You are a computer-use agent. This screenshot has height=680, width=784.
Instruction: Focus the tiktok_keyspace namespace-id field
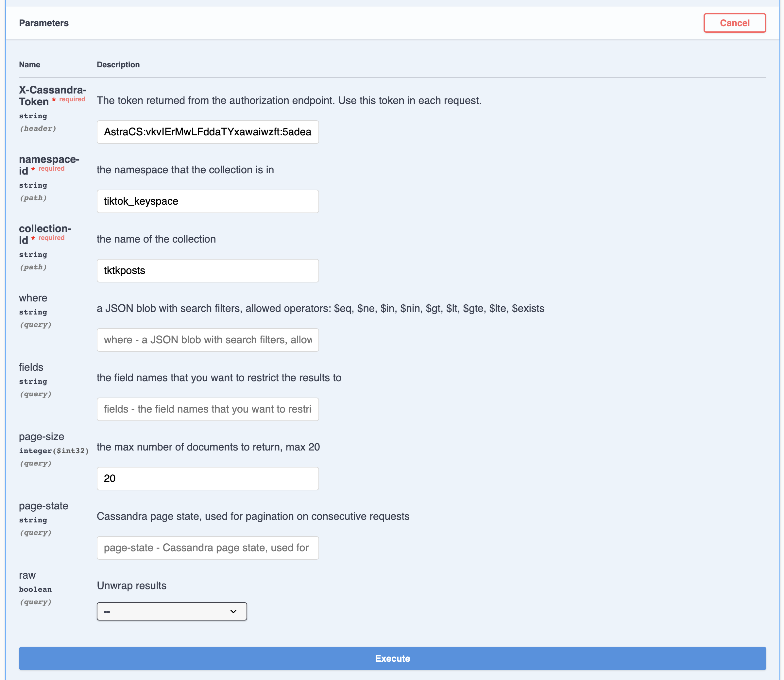208,201
